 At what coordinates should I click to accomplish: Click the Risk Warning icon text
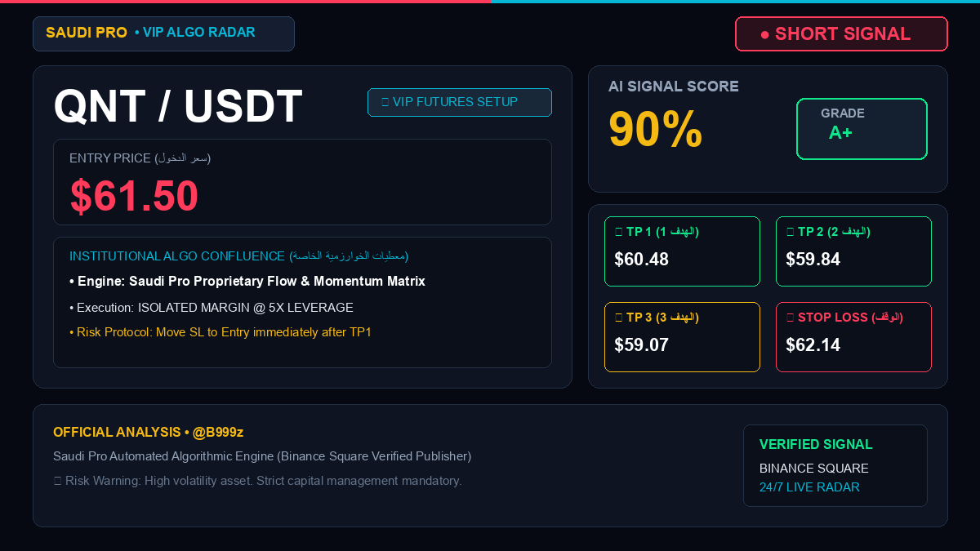coord(59,481)
